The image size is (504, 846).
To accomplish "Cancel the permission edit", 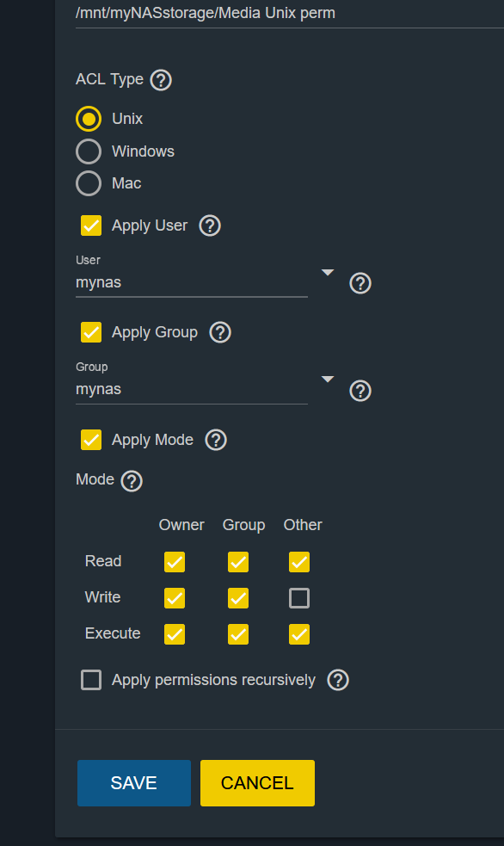I will (257, 783).
